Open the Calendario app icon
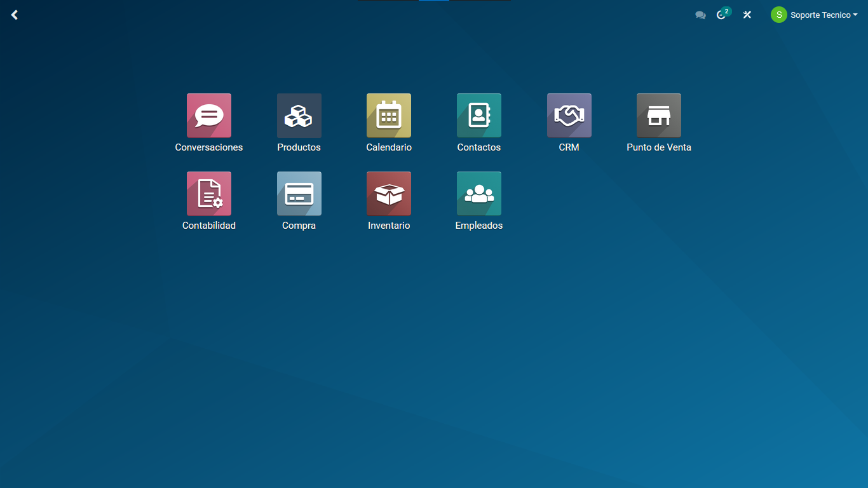 coord(389,116)
